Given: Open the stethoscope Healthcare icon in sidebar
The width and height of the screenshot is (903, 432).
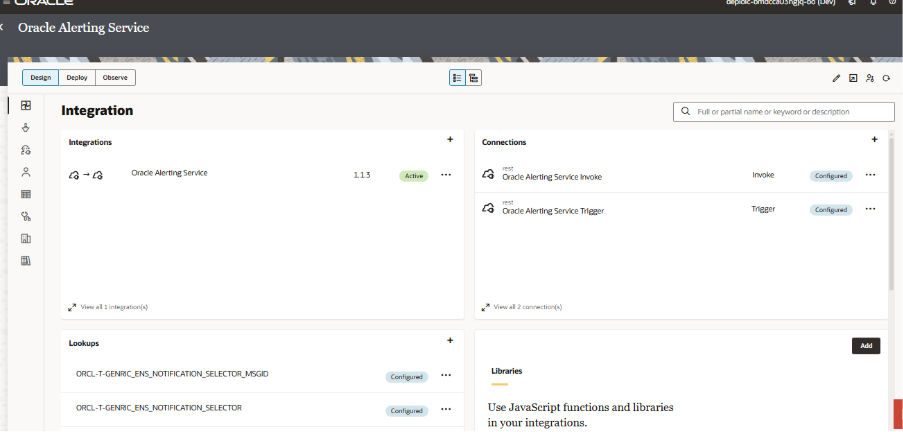Looking at the screenshot, I should (x=25, y=217).
